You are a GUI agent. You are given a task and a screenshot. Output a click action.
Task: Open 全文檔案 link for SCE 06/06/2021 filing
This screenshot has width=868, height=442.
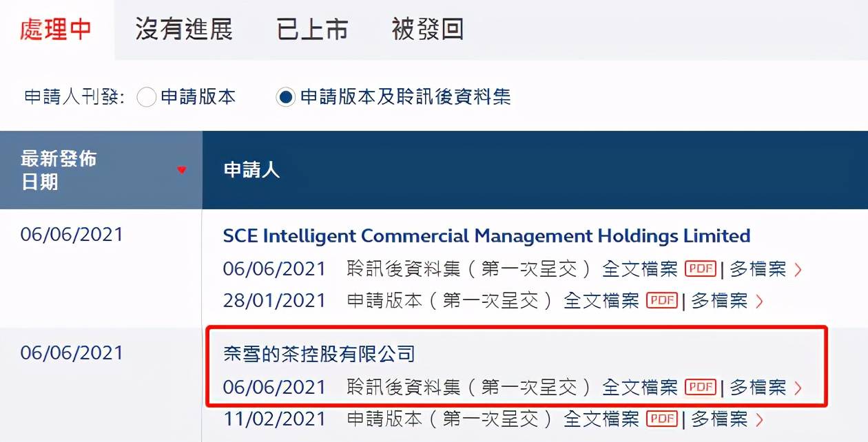640,269
